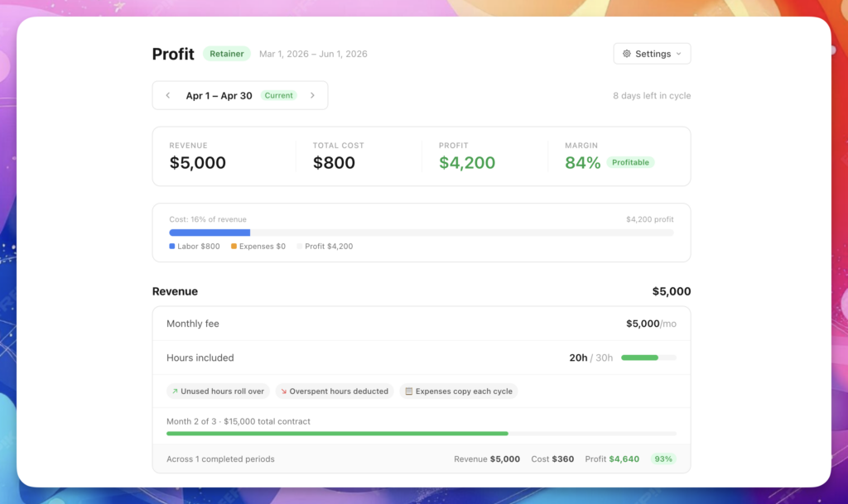Click the gear icon in Settings button
The image size is (848, 504).
[627, 54]
